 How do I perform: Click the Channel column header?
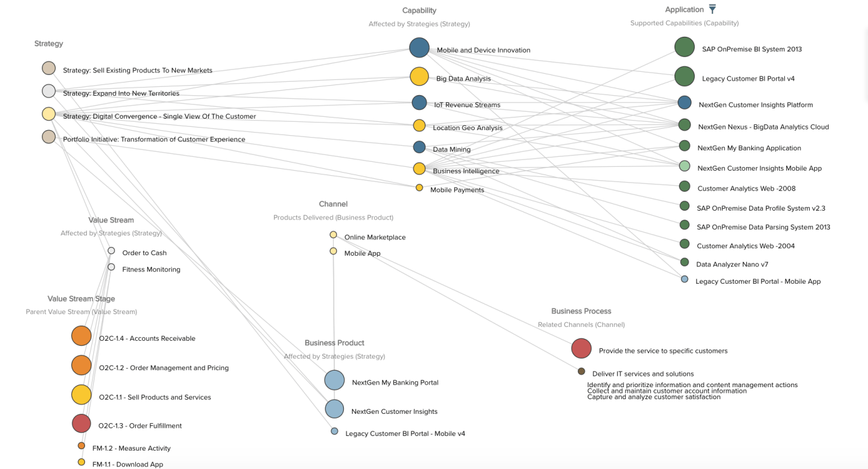click(x=333, y=204)
